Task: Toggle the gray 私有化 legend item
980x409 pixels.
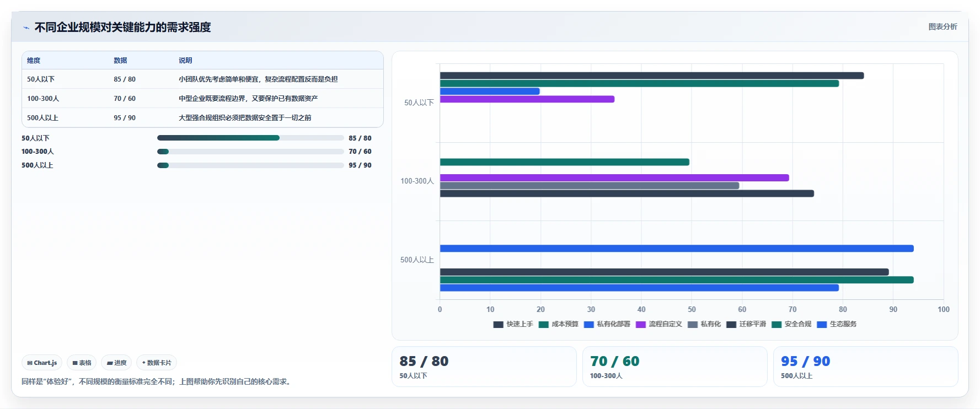Action: pyautogui.click(x=704, y=324)
